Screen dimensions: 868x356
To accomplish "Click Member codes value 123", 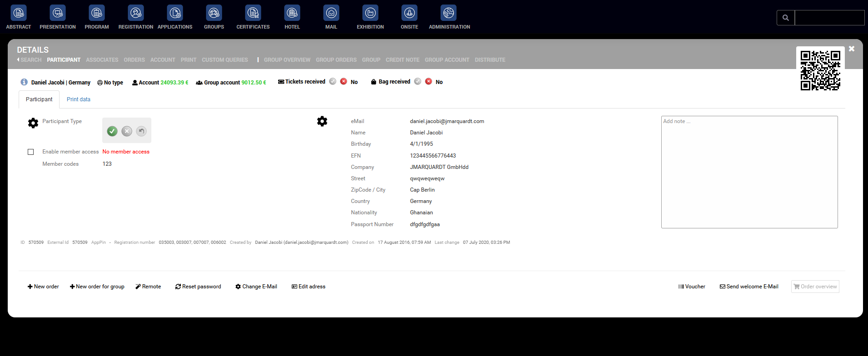I will coord(107,164).
